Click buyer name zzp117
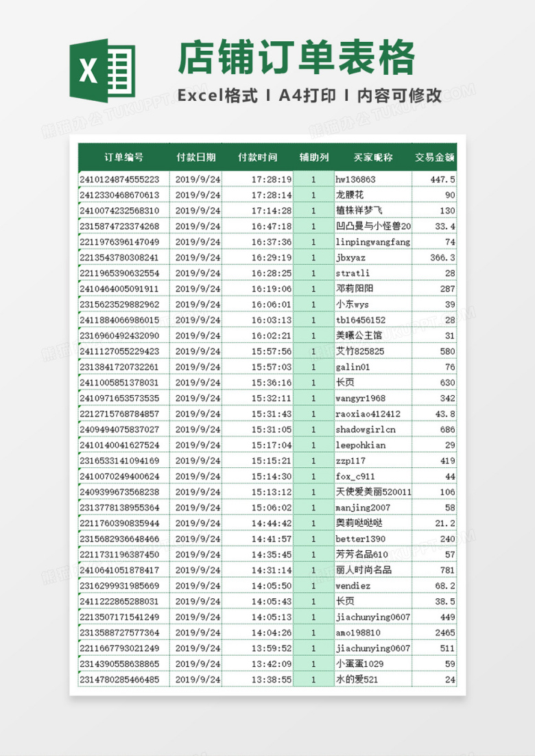This screenshot has width=535, height=756. [x=351, y=460]
